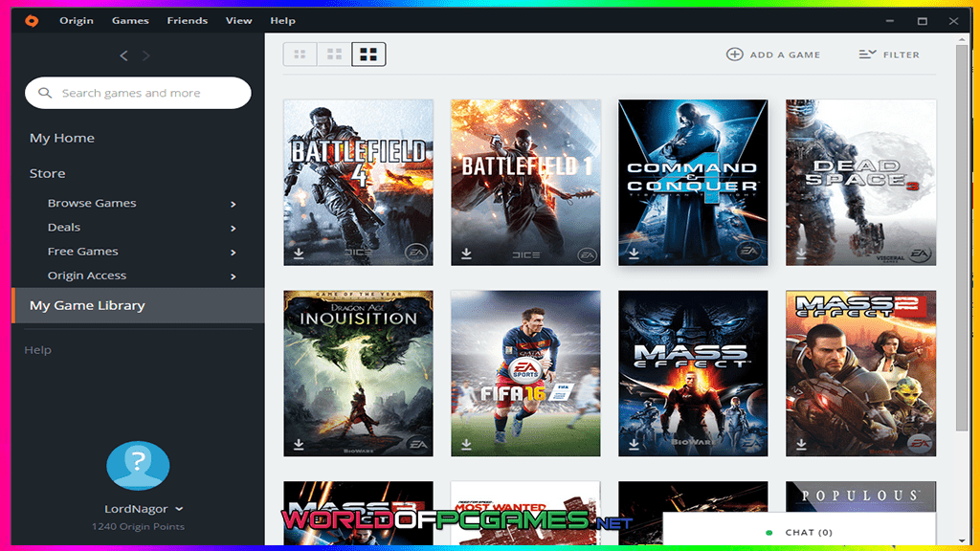Screen dimensions: 980x551
Task: Select Browse Games in sidebar
Action: tap(92, 203)
